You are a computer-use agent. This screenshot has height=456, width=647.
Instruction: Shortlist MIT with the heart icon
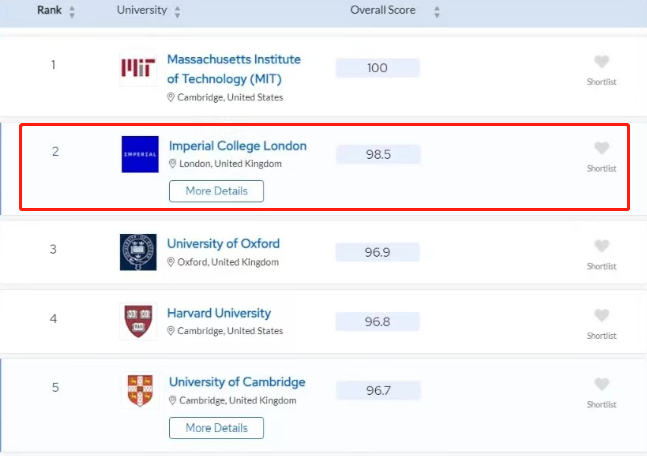tap(602, 62)
